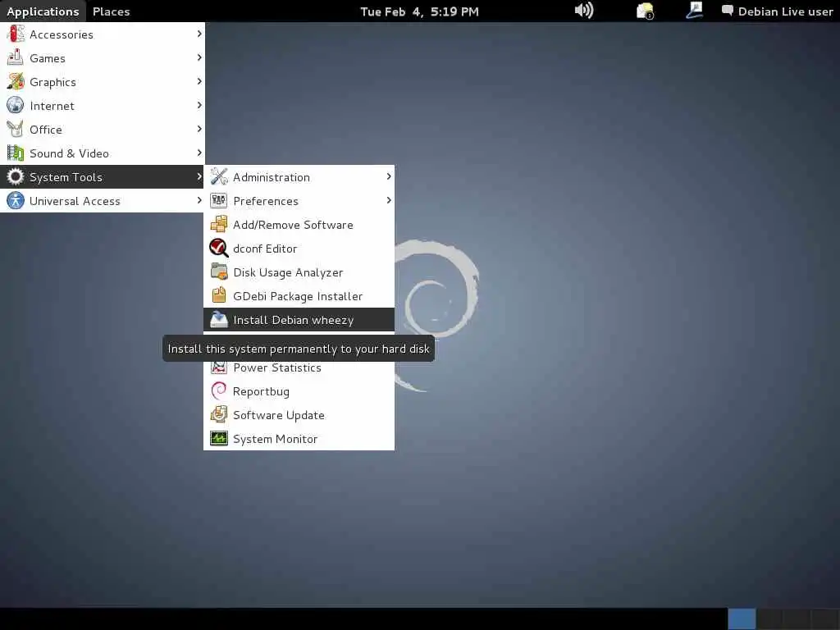The image size is (840, 630).
Task: Click the Sound & Video film icon
Action: 16,153
